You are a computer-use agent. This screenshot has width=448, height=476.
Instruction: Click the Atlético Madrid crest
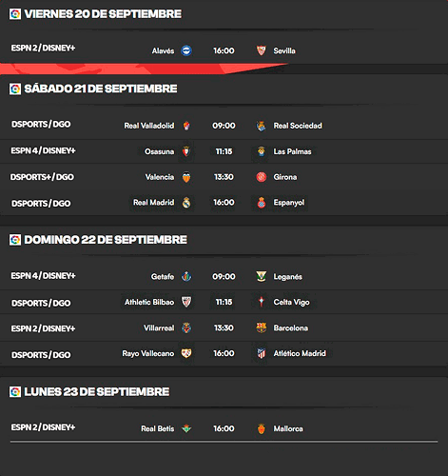tap(262, 353)
